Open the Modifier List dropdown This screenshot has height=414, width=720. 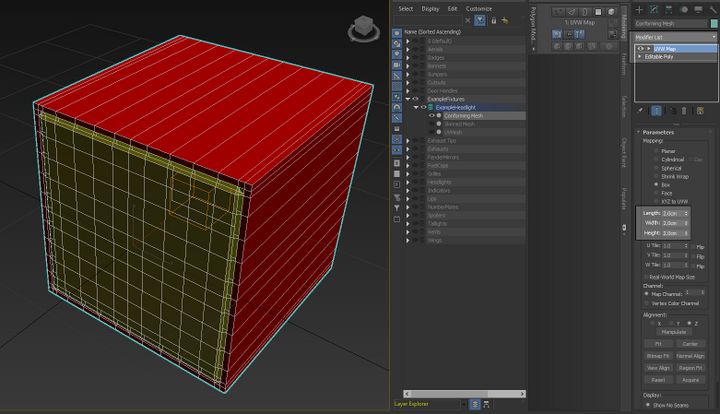click(x=674, y=37)
